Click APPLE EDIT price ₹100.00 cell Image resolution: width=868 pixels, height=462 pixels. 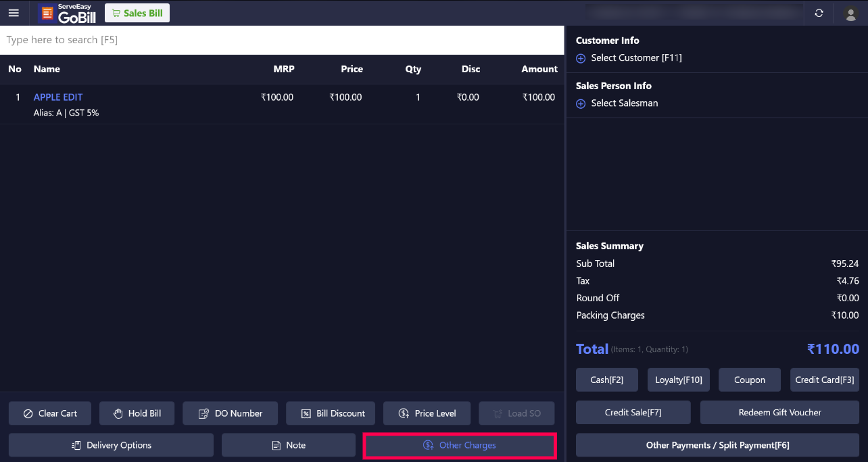(345, 97)
